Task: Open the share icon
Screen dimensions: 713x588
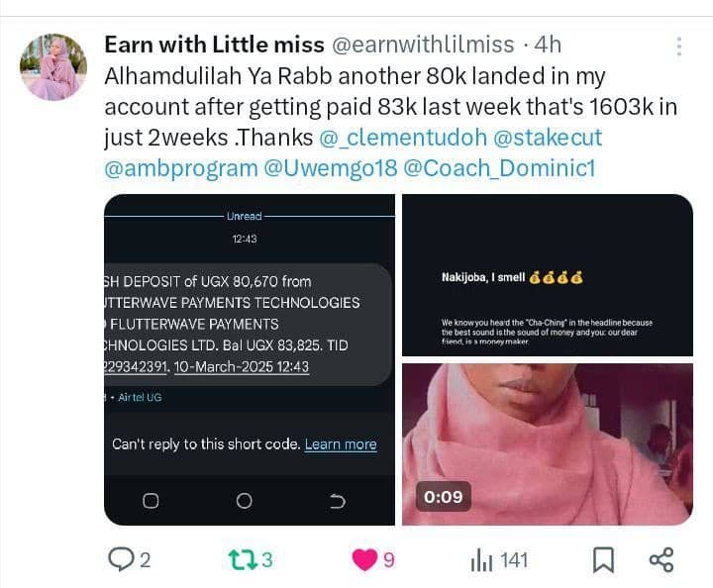Action: pos(662,559)
